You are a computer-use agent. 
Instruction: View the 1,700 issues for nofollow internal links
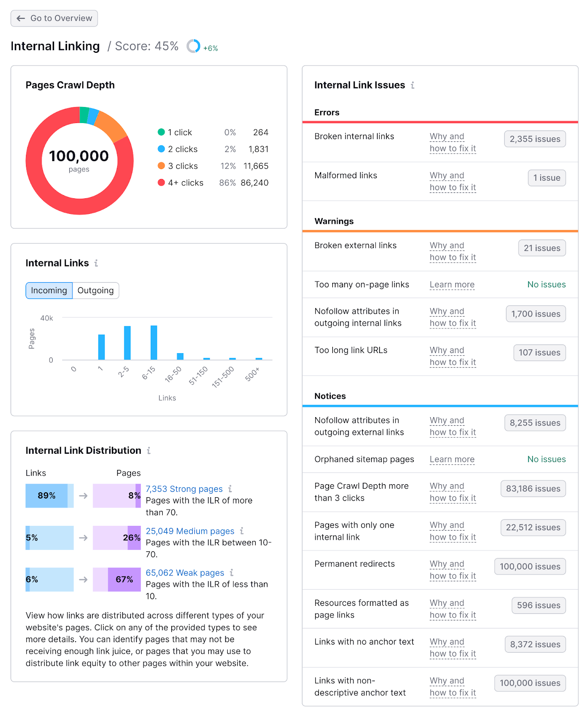[x=535, y=314]
